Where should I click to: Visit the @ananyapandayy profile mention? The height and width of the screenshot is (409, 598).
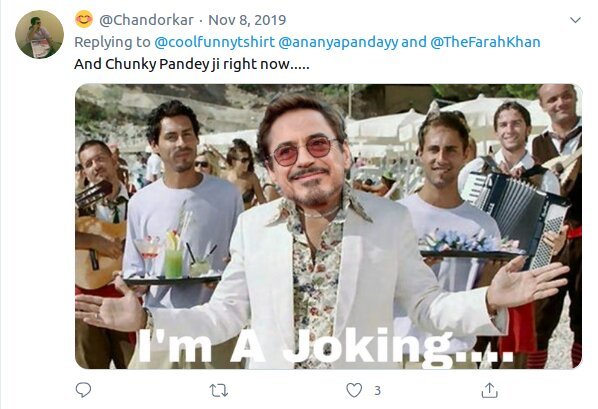[x=338, y=42]
